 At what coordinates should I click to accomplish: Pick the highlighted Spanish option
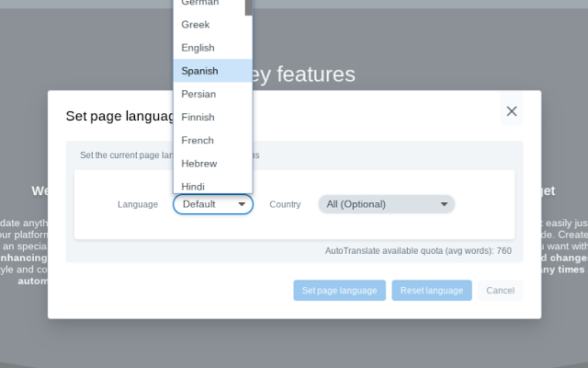212,71
